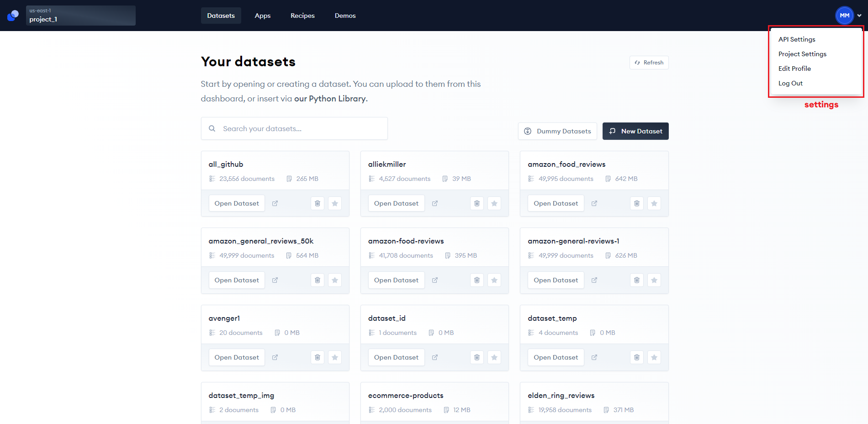Screen dimensions: 868x424
Task: Go to the Apps tab
Action: coord(263,16)
